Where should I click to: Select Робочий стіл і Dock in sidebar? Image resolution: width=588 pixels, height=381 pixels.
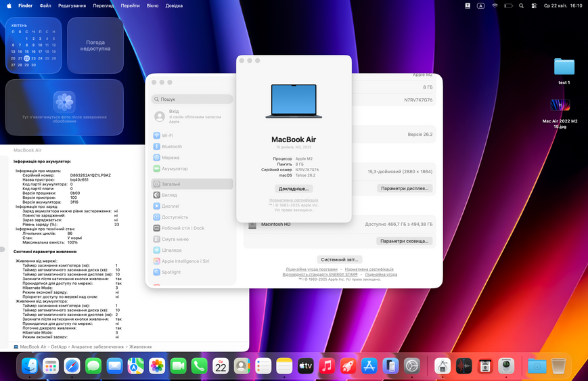click(x=192, y=228)
